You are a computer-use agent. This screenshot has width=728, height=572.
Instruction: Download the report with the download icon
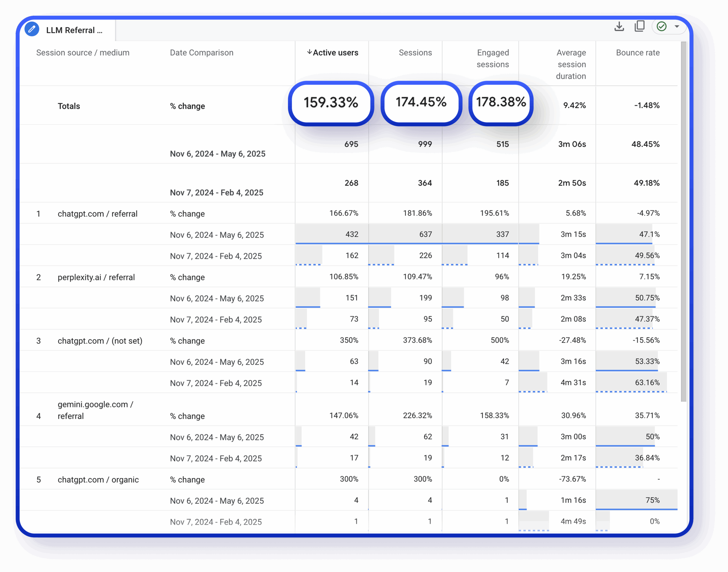tap(619, 26)
